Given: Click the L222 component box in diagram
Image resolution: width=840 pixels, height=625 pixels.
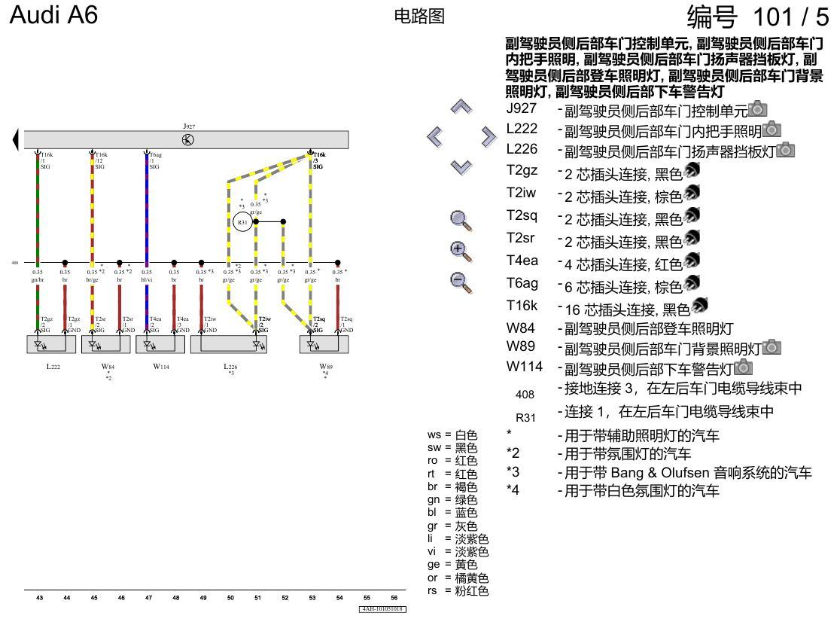Looking at the screenshot, I should [51, 345].
